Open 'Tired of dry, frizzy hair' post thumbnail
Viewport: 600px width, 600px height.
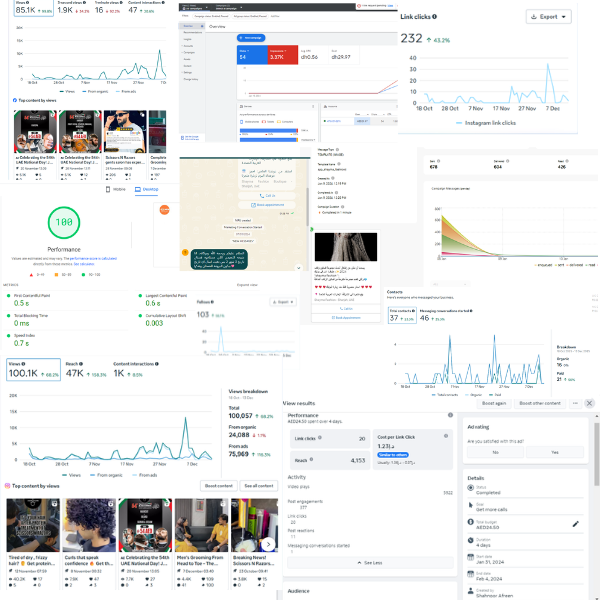(33, 525)
